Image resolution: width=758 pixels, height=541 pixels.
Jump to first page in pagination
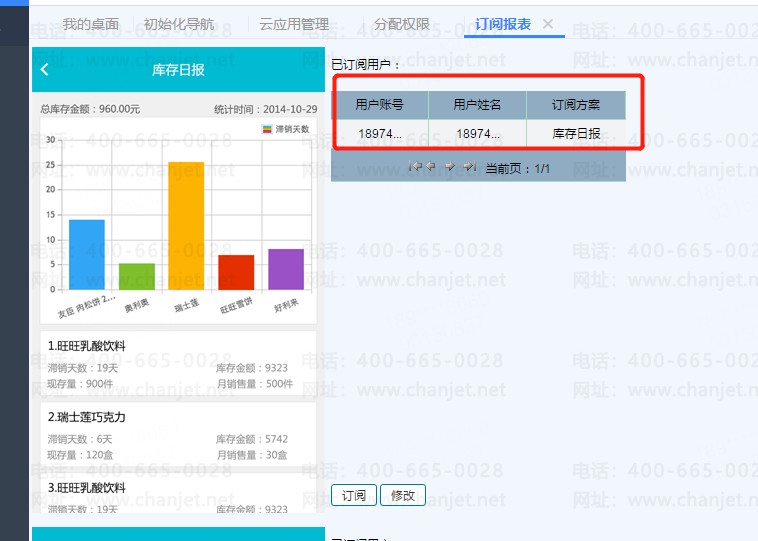point(414,167)
